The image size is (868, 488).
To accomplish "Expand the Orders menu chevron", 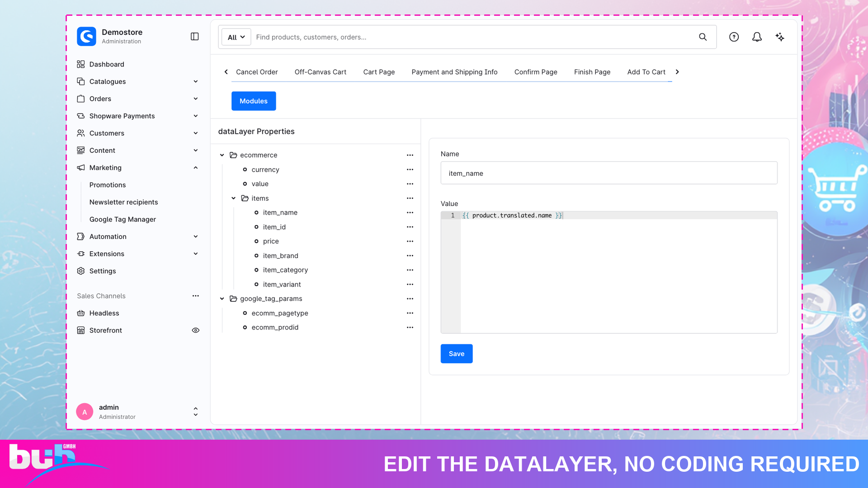I will click(196, 99).
